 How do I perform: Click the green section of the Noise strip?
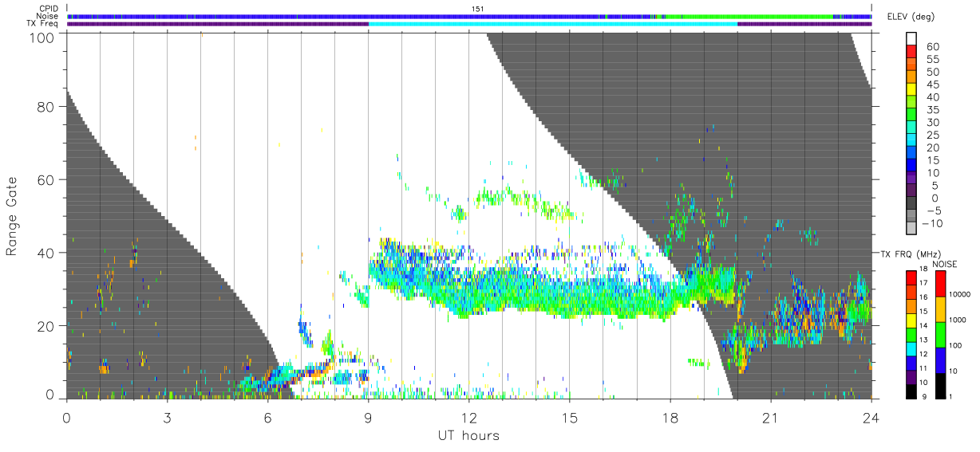tap(750, 16)
